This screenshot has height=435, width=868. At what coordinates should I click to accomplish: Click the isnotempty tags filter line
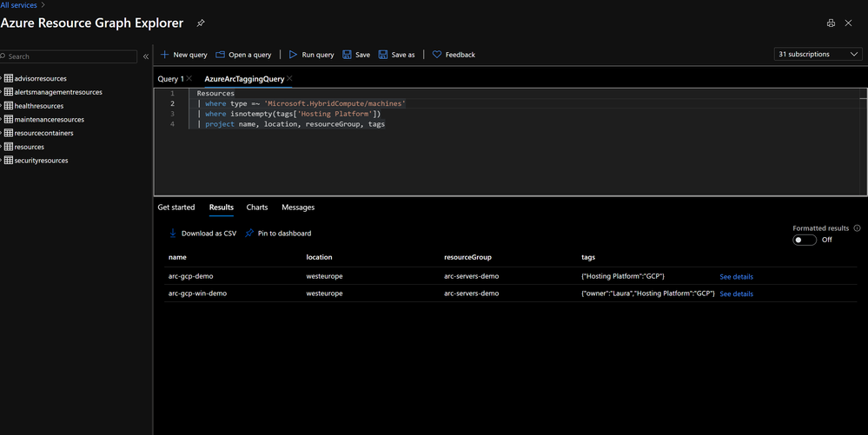(289, 114)
